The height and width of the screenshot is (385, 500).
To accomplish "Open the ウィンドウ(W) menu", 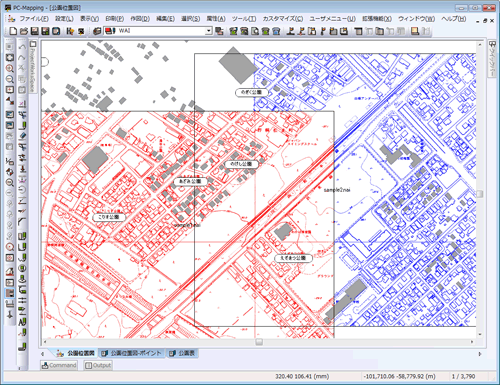I will point(417,18).
